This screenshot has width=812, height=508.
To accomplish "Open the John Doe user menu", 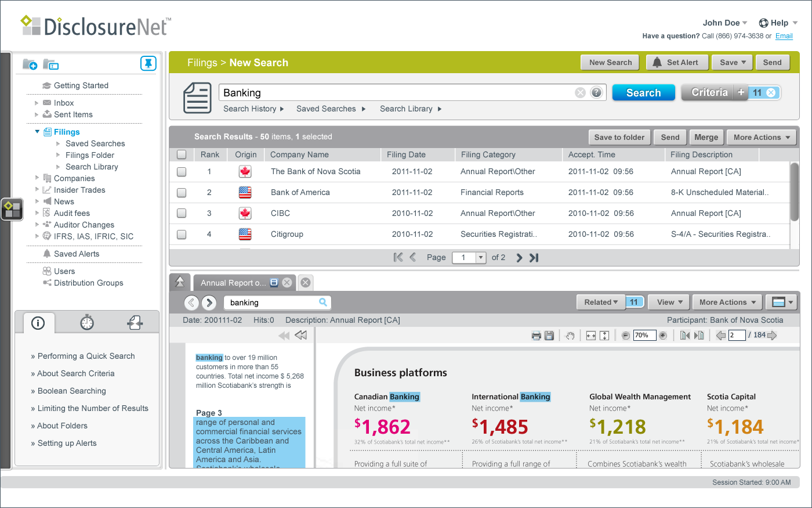I will click(725, 23).
